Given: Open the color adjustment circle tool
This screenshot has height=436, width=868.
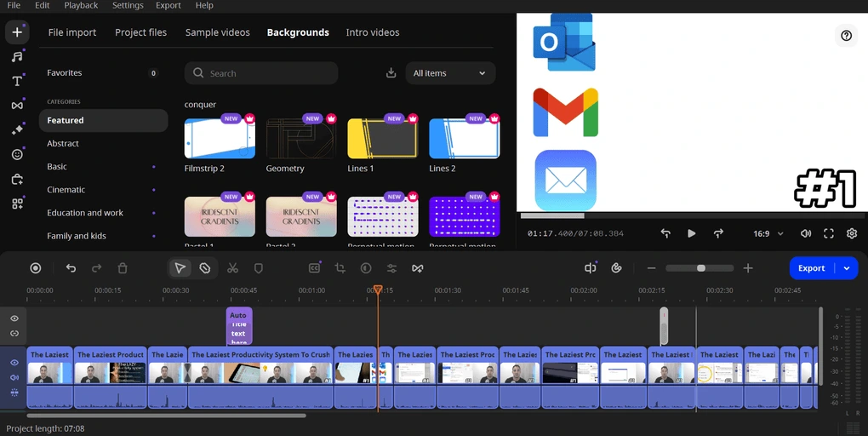Looking at the screenshot, I should pos(366,268).
